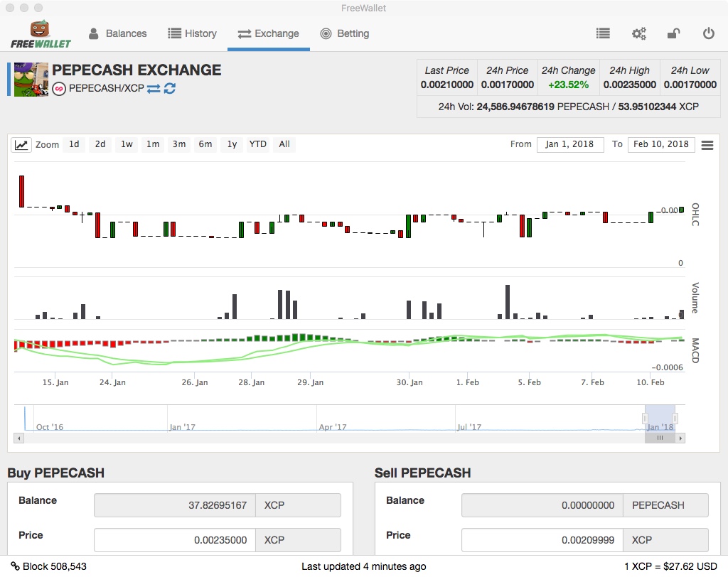Switch to the History tab
This screenshot has width=728, height=577.
coord(192,33)
